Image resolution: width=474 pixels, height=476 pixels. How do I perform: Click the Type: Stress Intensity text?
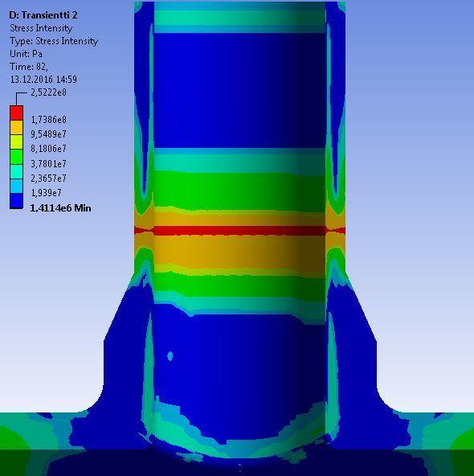[x=54, y=41]
